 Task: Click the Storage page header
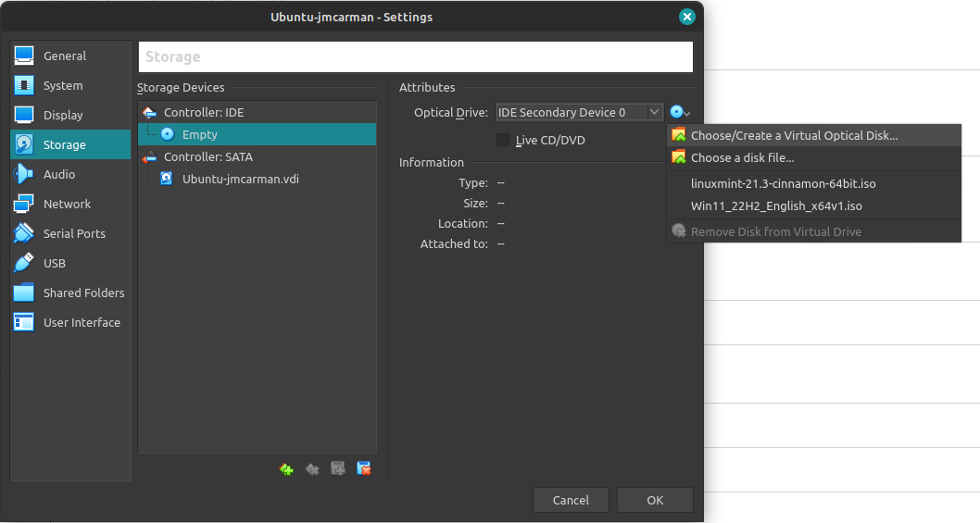(416, 56)
